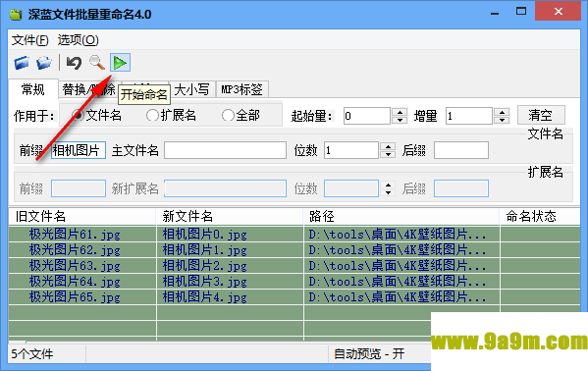Increase the 增量 value with up arrow
Screen dimensions: 588x371
coord(502,112)
